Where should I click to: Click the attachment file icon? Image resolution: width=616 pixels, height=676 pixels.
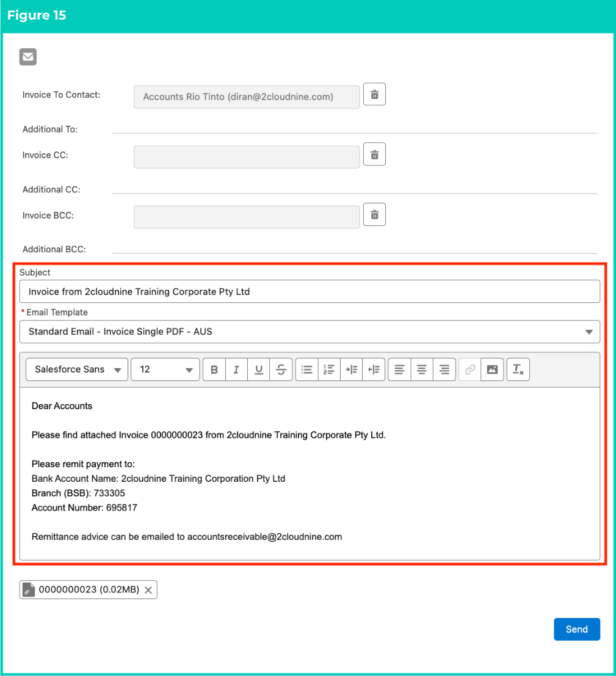[29, 590]
